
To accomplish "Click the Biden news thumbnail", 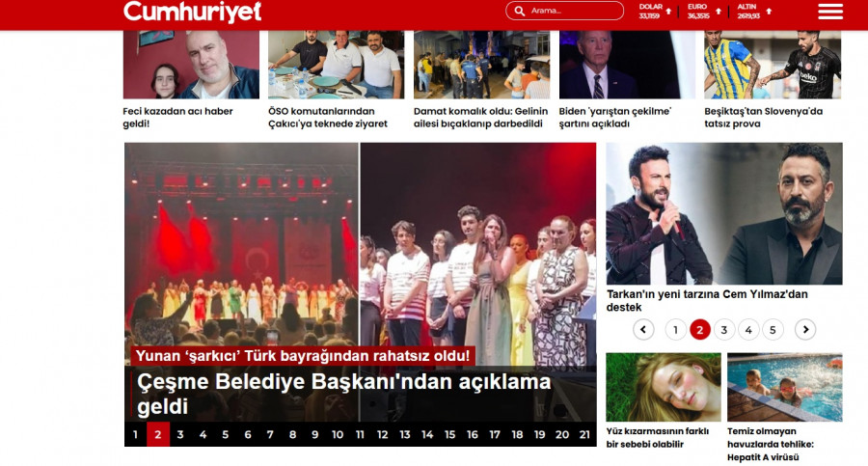I will [627, 65].
